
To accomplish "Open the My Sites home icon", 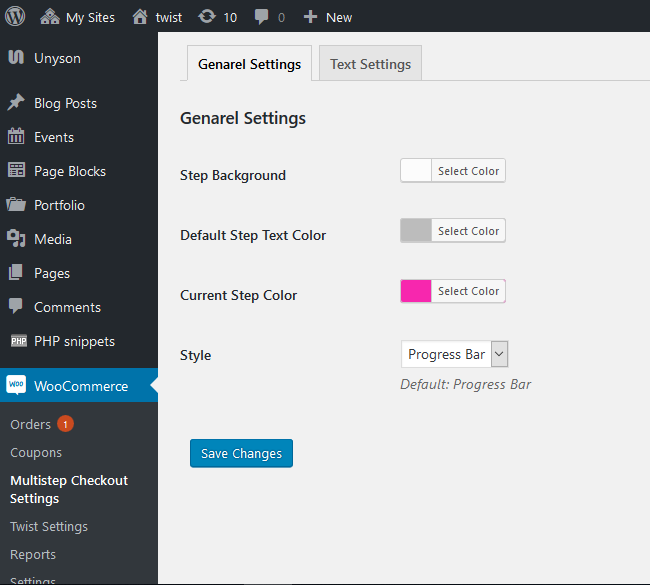I will 50,17.
